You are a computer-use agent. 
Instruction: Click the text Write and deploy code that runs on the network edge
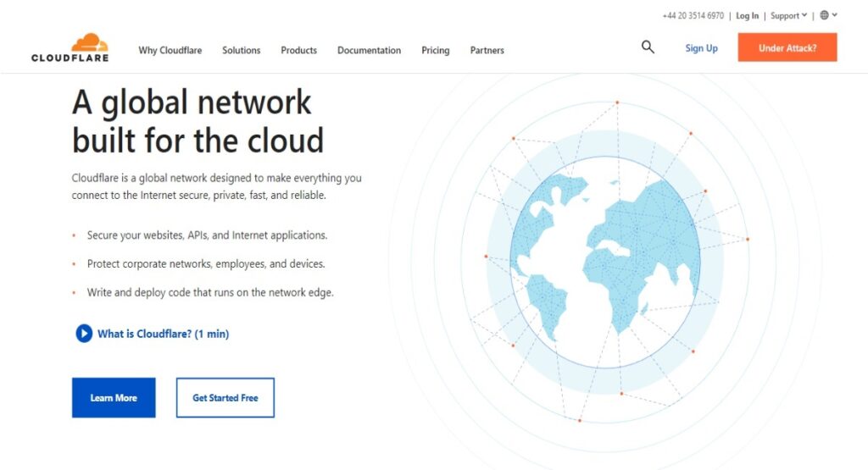210,292
